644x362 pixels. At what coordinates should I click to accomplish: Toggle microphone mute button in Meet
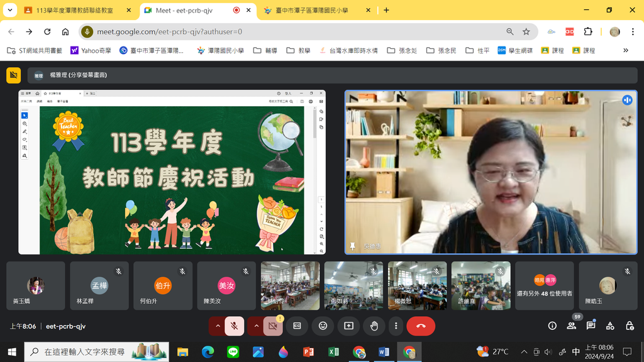235,326
